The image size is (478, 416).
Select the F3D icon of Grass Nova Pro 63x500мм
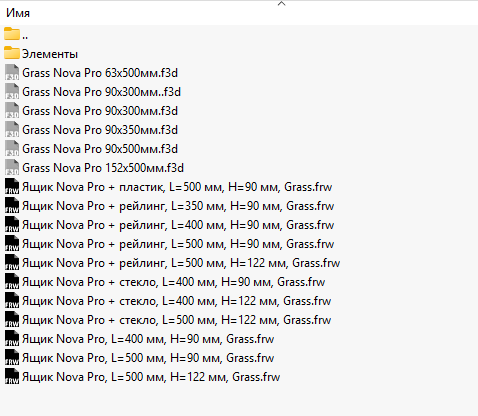[12, 73]
